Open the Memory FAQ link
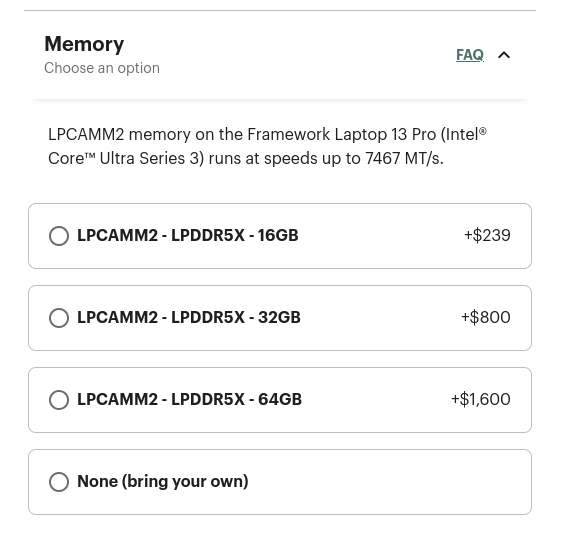The image size is (575, 536). 470,55
